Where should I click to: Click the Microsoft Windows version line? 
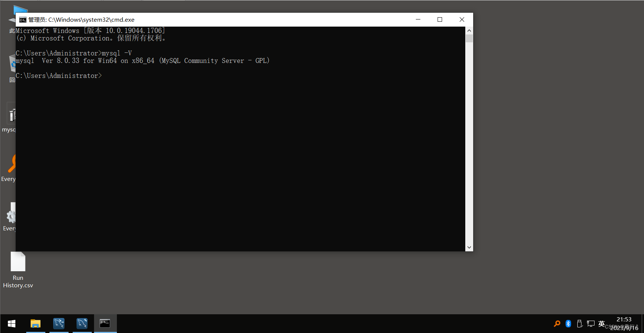90,31
